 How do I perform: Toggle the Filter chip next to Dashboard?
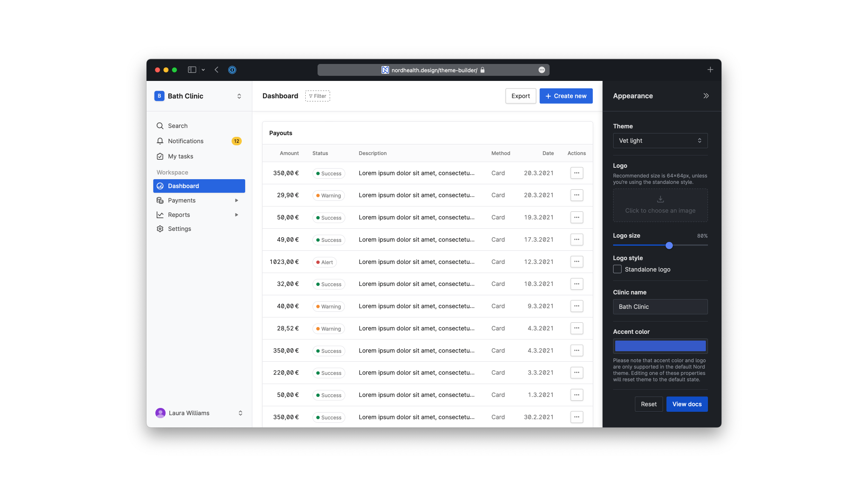(x=318, y=96)
